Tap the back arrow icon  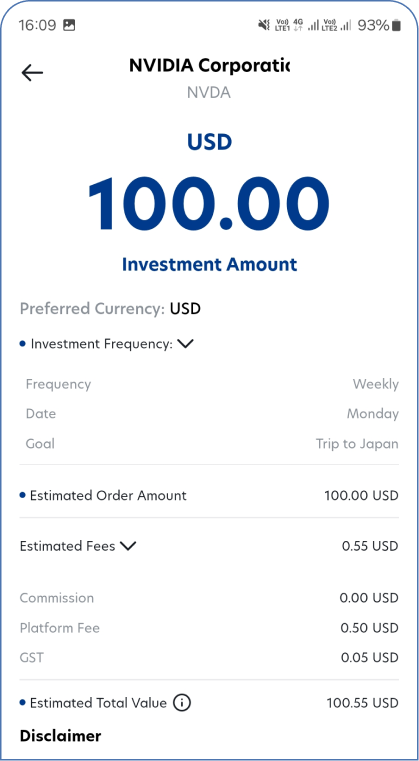[x=32, y=73]
